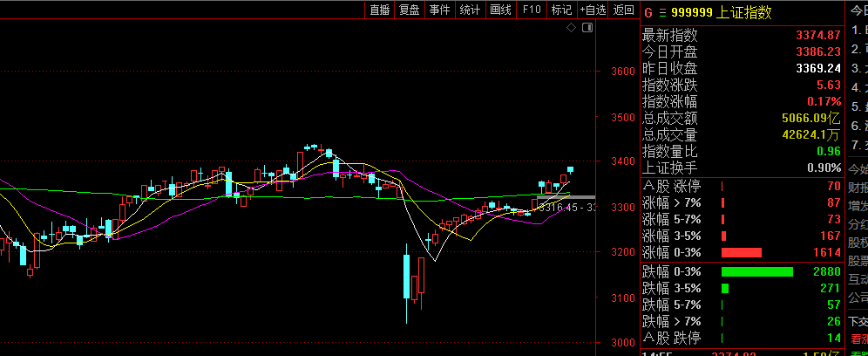Open the 统计 statistics button

tap(470, 10)
